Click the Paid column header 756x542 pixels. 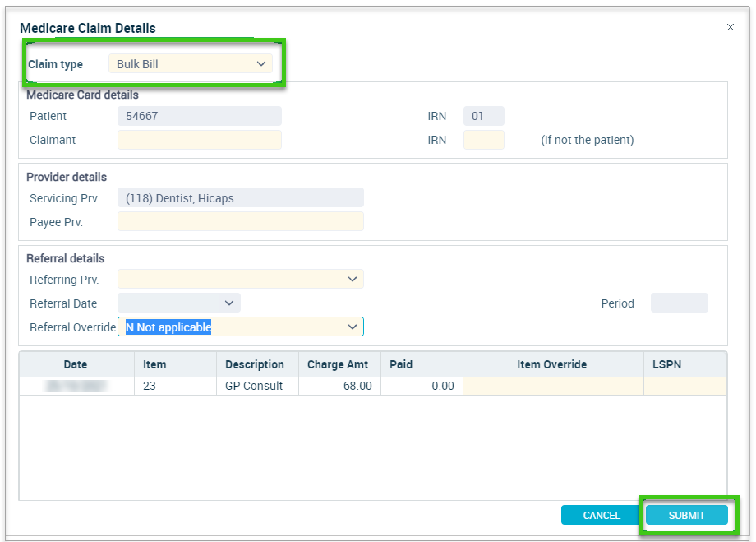tap(422, 364)
